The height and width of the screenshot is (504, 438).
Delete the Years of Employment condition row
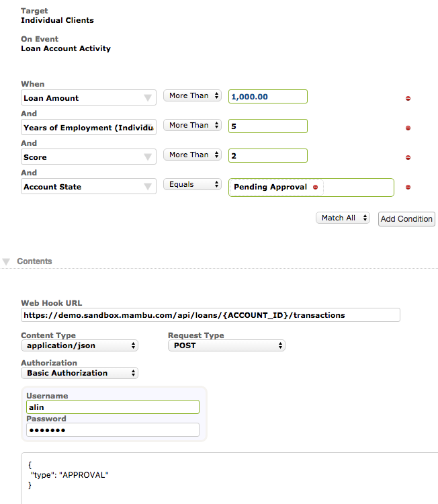408,128
